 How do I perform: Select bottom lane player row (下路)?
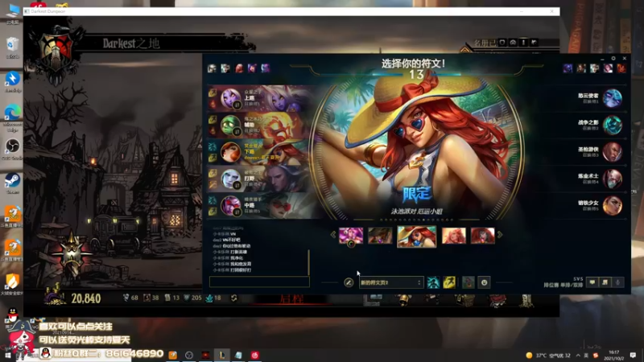[259, 152]
